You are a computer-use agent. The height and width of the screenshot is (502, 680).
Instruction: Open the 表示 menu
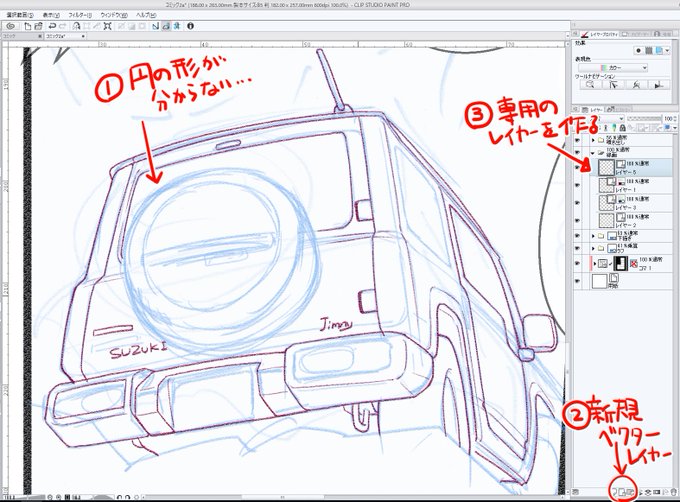(x=51, y=15)
